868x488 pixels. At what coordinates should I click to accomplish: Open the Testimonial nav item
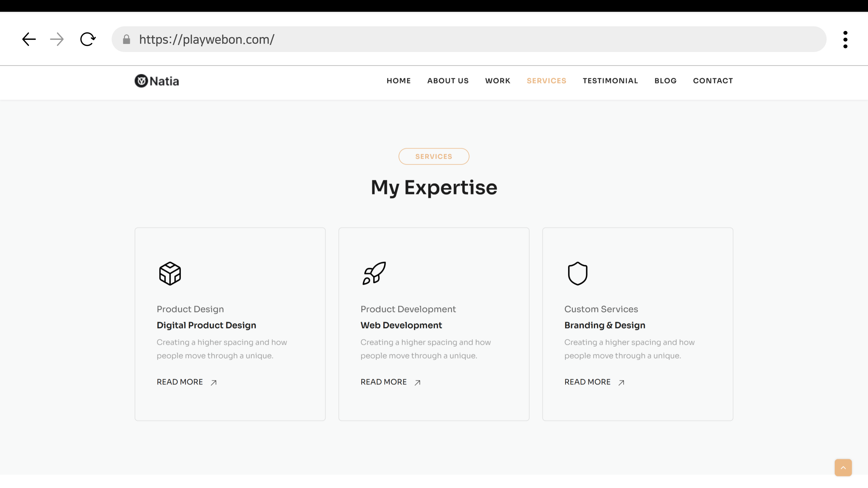[610, 81]
